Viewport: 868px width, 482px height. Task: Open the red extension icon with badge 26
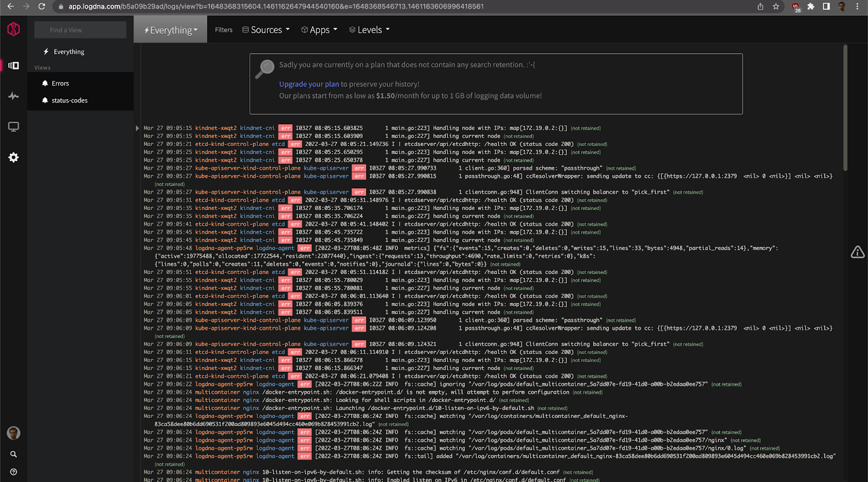[796, 7]
